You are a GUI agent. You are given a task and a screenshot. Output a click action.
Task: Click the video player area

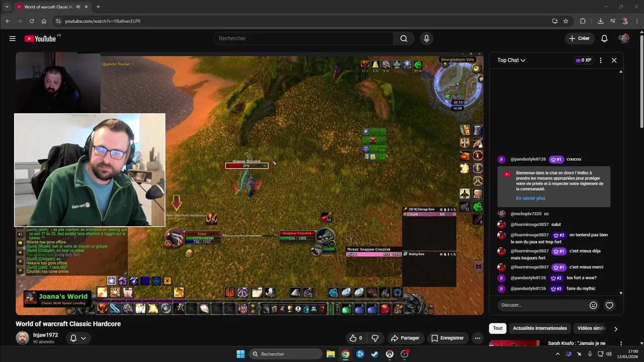click(x=250, y=184)
